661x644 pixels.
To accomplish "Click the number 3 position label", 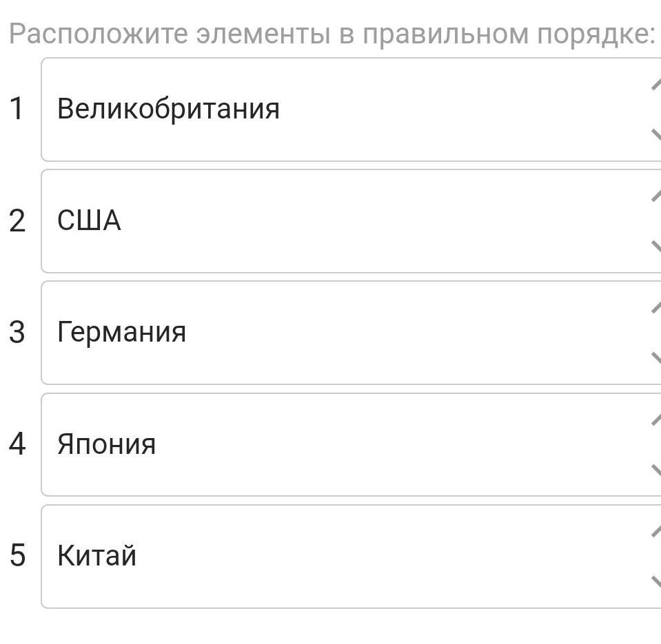I will 17,332.
